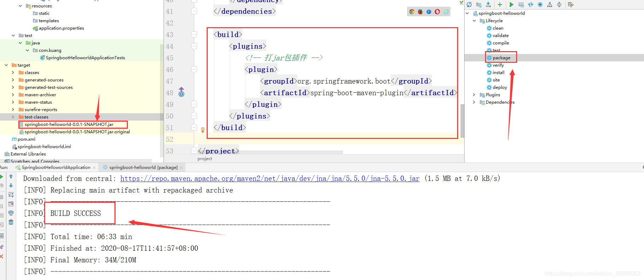
Task: Click Generate Sources and Update Folders icon
Action: pos(479,5)
